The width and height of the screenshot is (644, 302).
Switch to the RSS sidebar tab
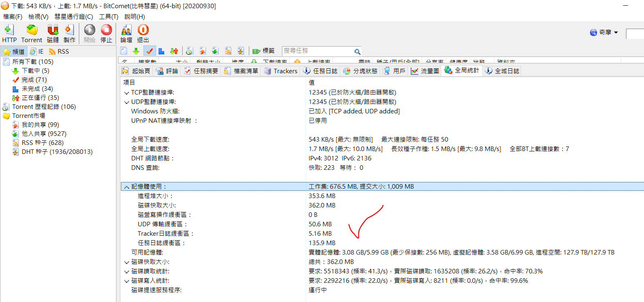pos(59,52)
